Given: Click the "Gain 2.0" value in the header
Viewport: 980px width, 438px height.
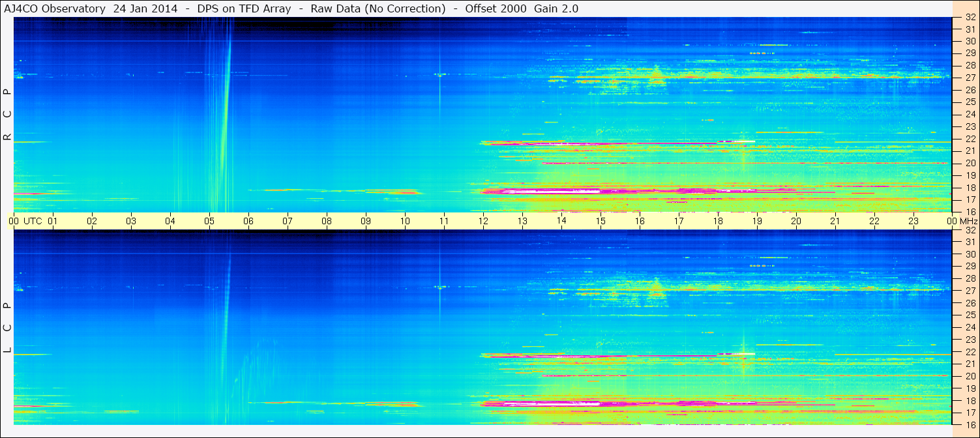Looking at the screenshot, I should click(x=556, y=8).
